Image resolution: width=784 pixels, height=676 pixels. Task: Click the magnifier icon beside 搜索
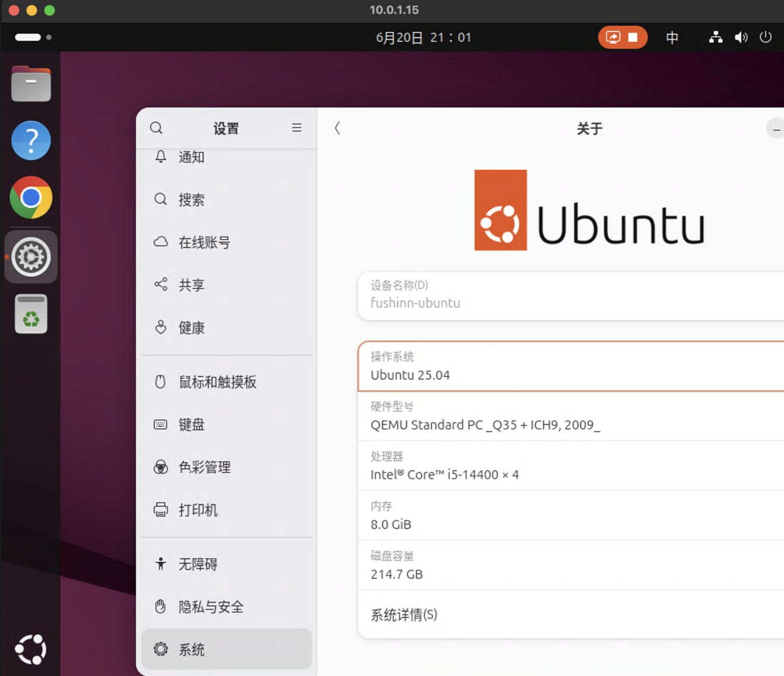tap(161, 199)
